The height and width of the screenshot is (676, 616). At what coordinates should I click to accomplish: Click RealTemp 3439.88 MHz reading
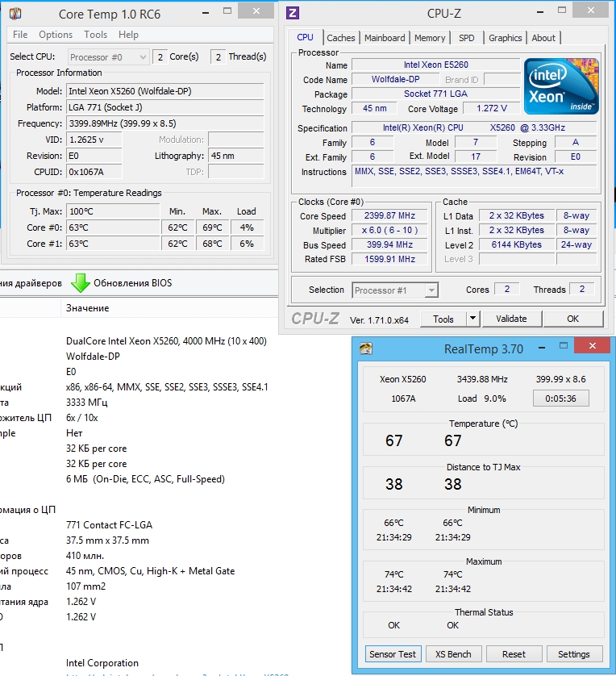click(482, 379)
